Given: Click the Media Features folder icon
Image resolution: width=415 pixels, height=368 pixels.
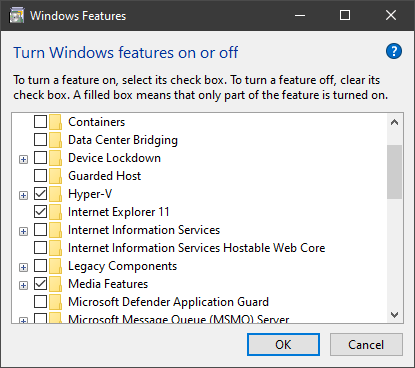Looking at the screenshot, I should pos(55,284).
